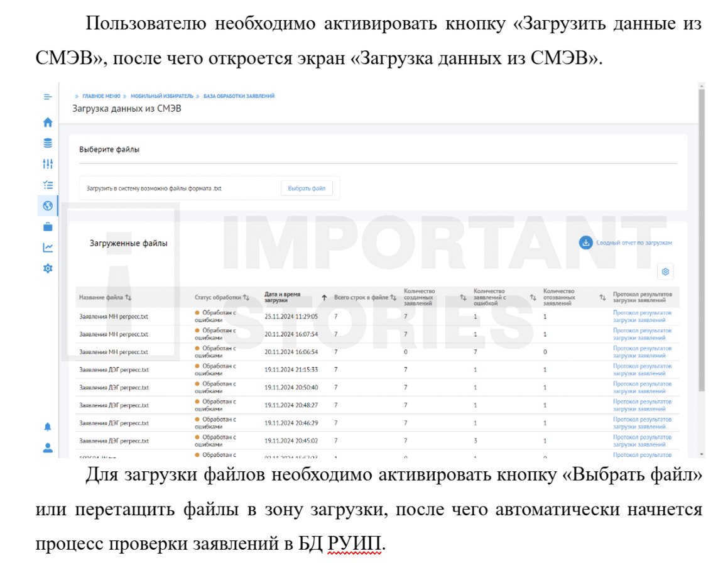Open Сводный отчет по загрузкам link
The width and height of the screenshot is (728, 563).
pos(634,243)
